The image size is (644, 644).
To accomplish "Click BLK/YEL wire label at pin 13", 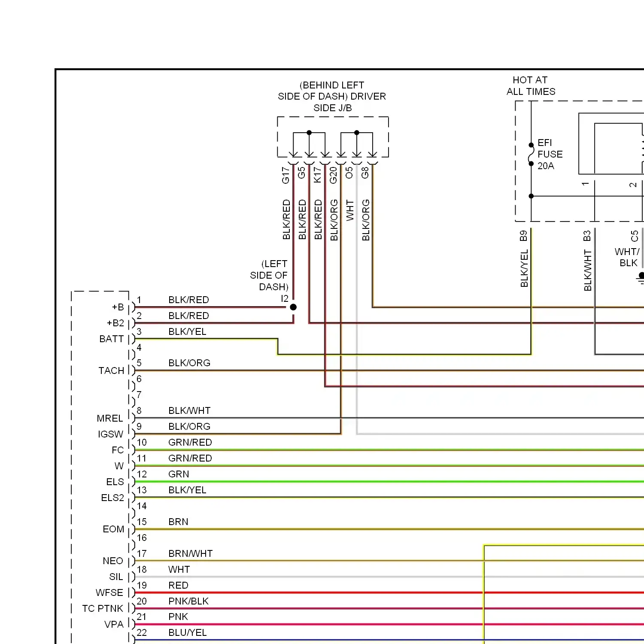I will (187, 490).
